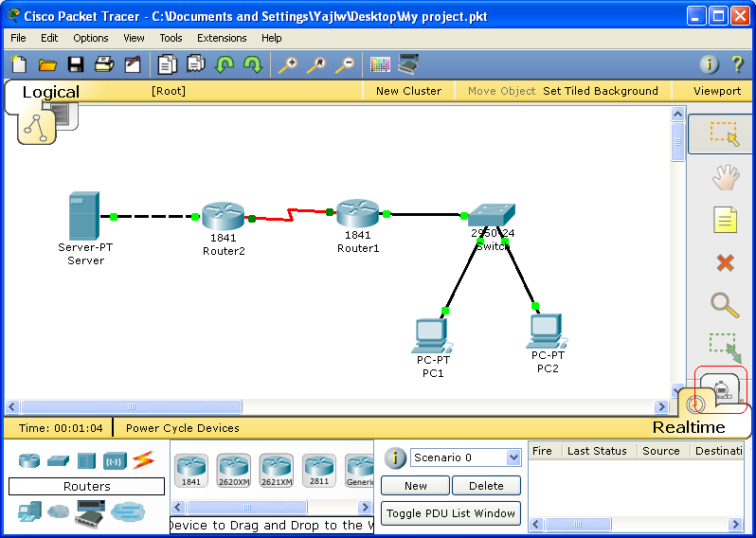Pick the 1841 router in device list

coord(191,471)
